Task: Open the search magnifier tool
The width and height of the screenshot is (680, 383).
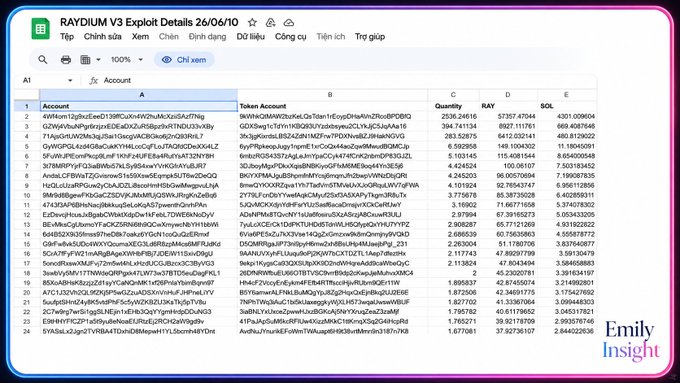Action: coord(42,59)
